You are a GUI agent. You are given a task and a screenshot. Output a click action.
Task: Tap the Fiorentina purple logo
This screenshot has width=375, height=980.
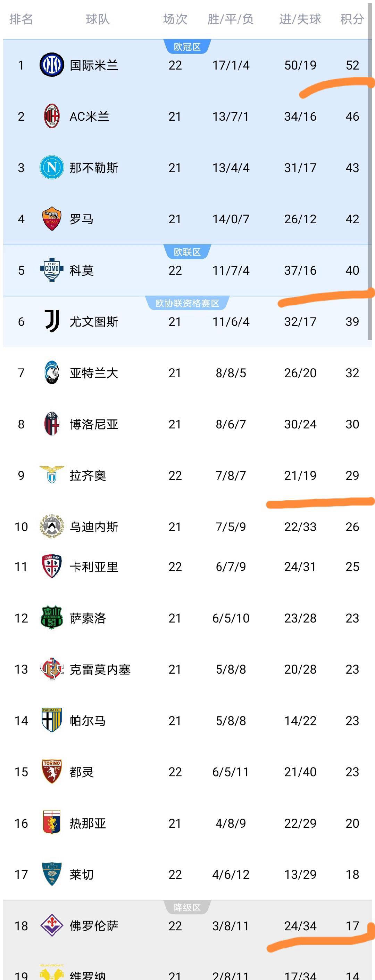pyautogui.click(x=52, y=925)
